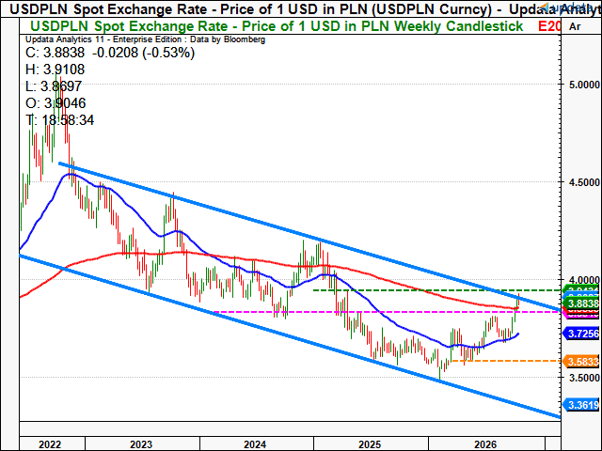The image size is (602, 451).
Task: Select the green dashed horizontal resistance line
Action: pyautogui.click(x=437, y=290)
